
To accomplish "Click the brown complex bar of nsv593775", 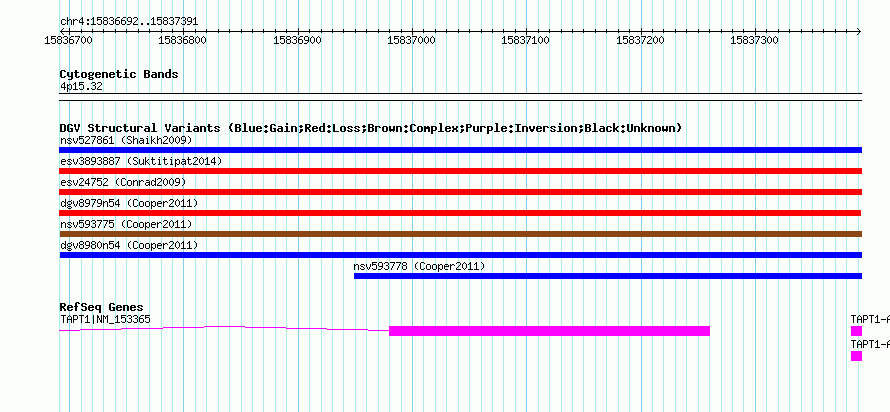I will click(460, 234).
